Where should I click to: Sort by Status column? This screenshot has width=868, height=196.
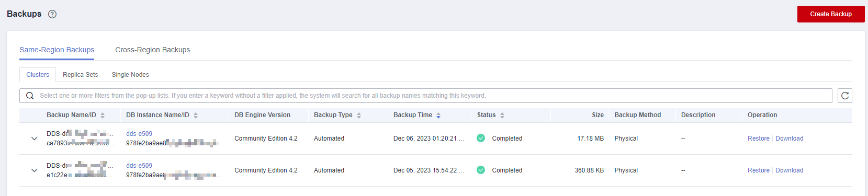(x=502, y=116)
